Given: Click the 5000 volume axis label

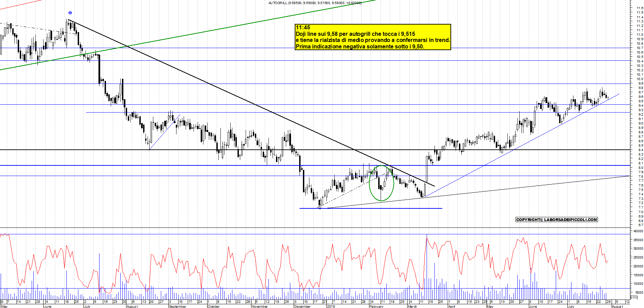Looking at the screenshot, I should click(639, 293).
